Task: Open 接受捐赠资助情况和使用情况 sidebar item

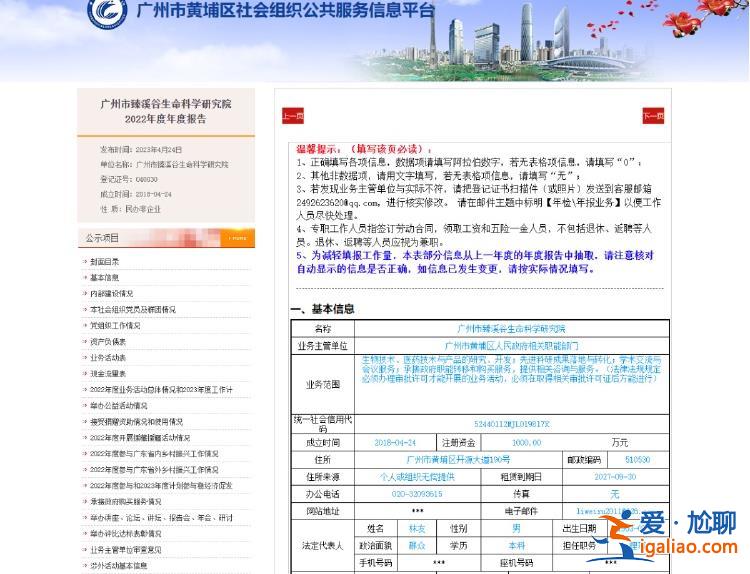Action: click(x=136, y=422)
